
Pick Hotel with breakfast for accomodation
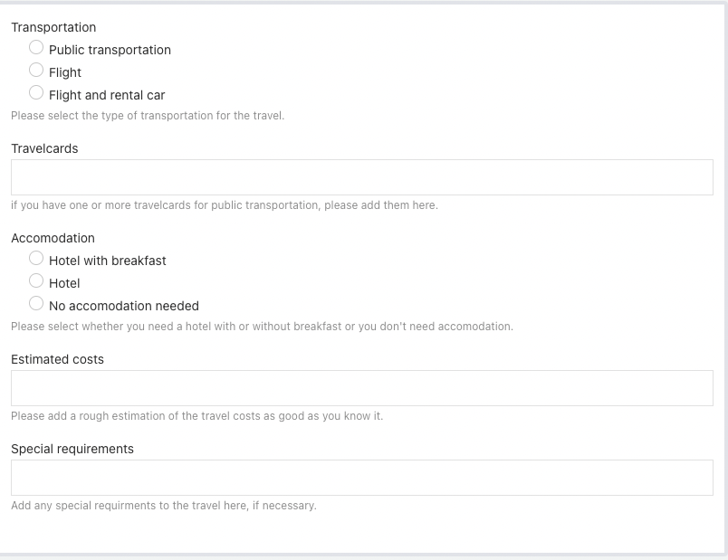coord(36,258)
